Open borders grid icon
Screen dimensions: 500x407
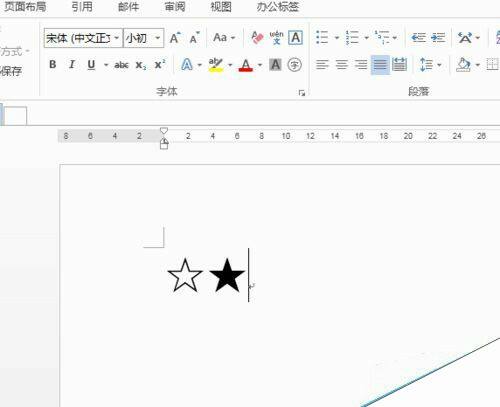click(492, 64)
